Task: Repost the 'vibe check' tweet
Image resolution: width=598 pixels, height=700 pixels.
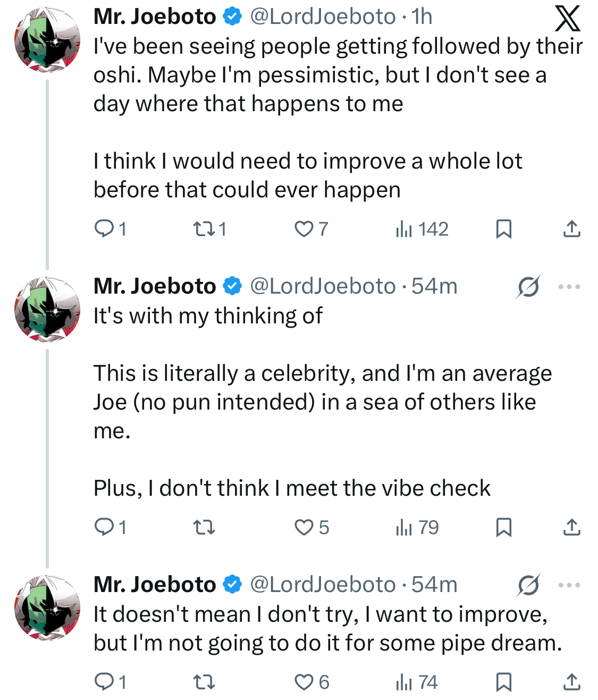Action: [203, 528]
